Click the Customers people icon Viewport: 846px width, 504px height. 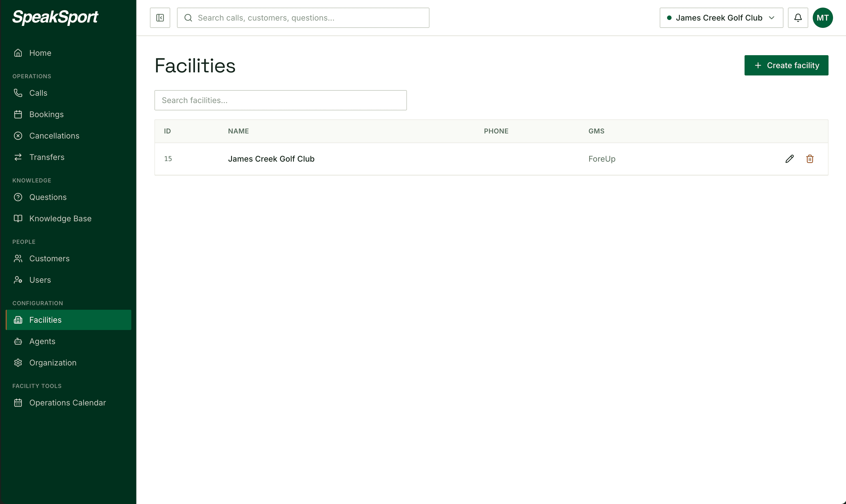[18, 258]
